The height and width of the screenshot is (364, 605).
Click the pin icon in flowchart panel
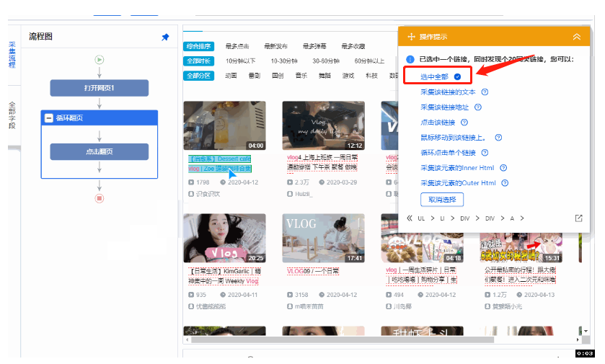click(x=165, y=37)
